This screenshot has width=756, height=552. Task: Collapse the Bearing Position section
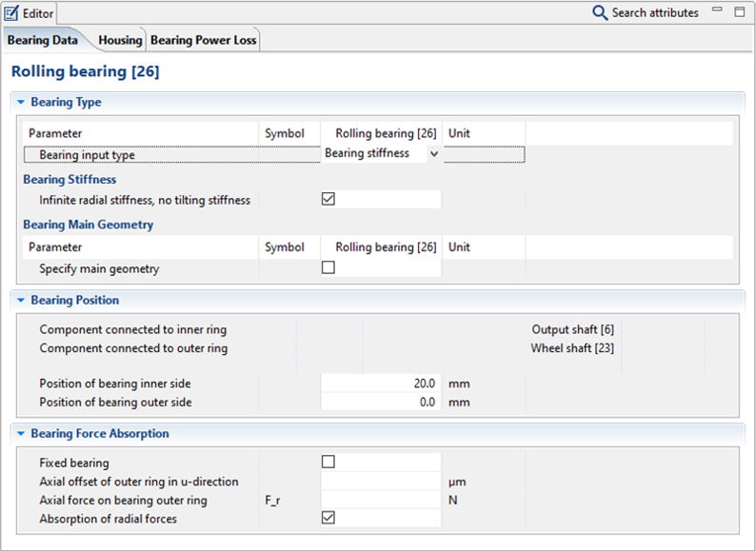pyautogui.click(x=20, y=301)
